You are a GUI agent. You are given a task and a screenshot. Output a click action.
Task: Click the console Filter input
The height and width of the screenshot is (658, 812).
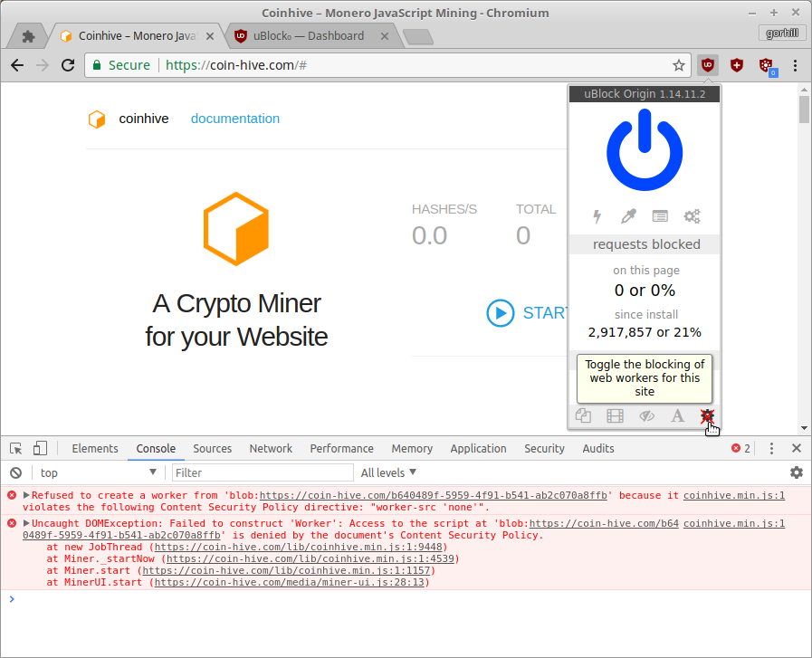coord(263,472)
